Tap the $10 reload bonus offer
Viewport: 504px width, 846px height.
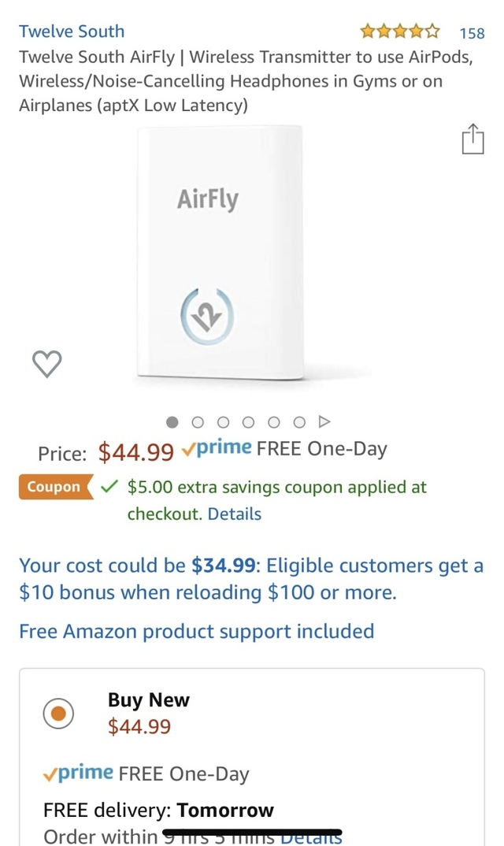tap(251, 578)
